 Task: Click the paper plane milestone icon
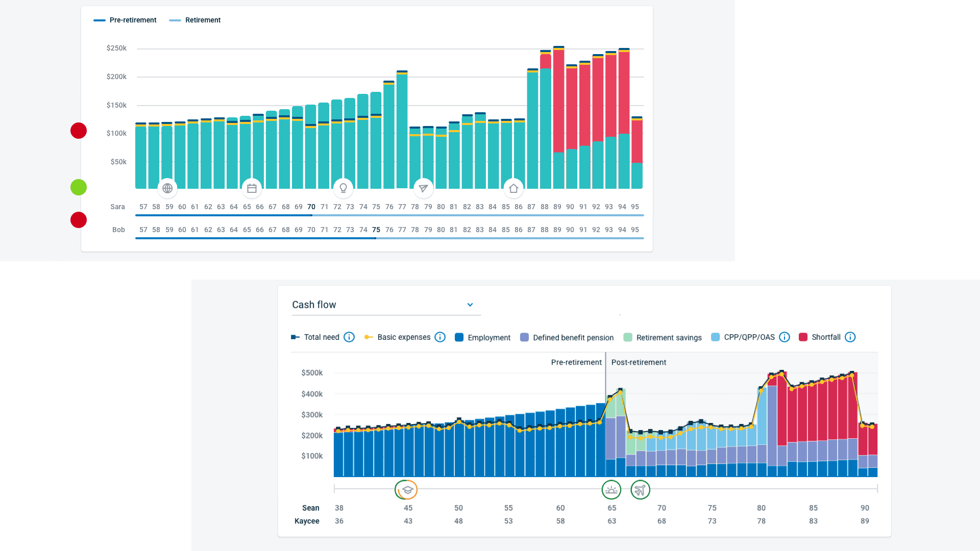pos(423,188)
